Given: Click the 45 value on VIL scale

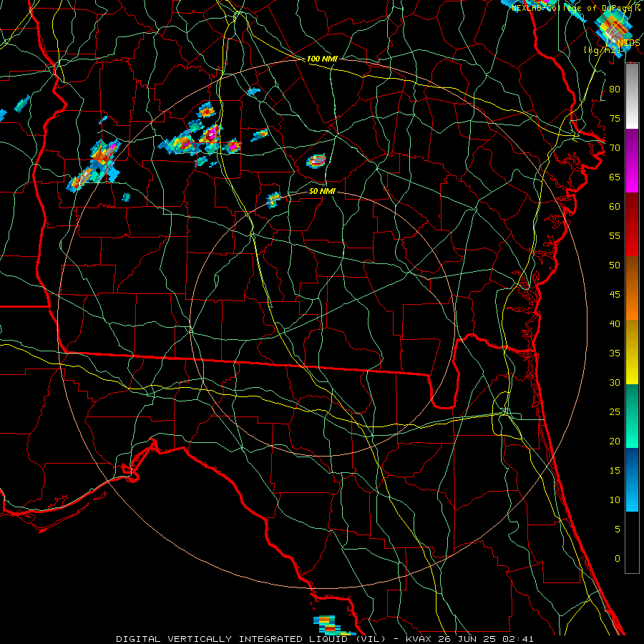Looking at the screenshot, I should [x=615, y=295].
